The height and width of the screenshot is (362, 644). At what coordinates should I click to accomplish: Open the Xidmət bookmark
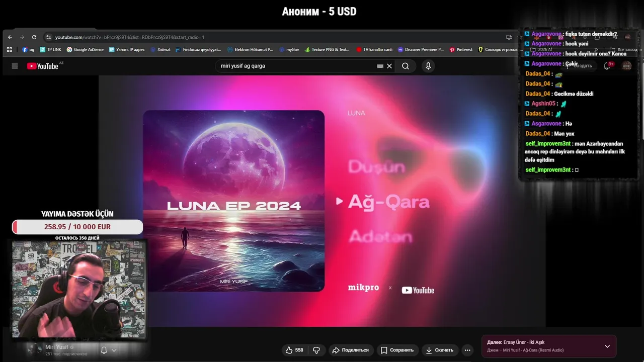160,50
